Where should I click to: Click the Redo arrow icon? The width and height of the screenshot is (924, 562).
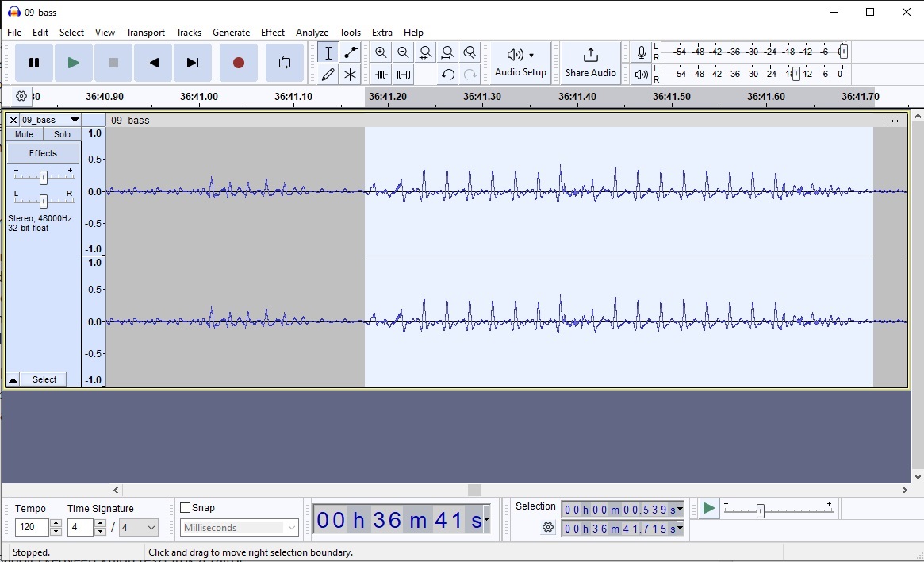click(470, 75)
